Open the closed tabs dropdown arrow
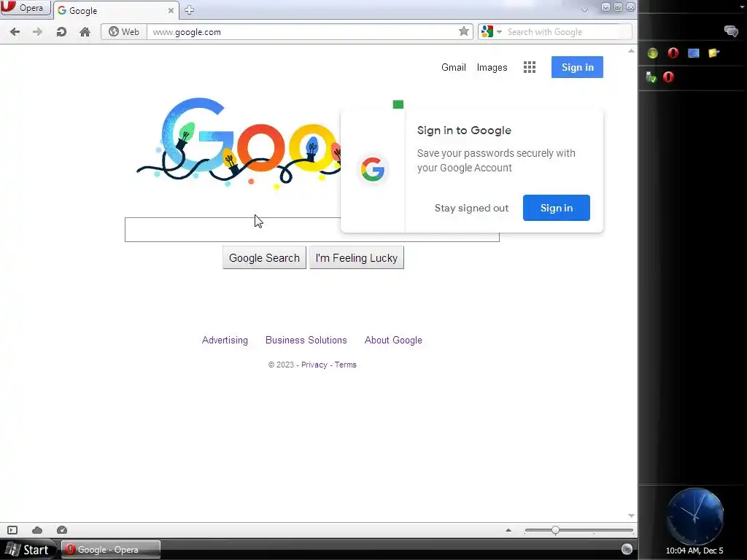The image size is (747, 560). click(584, 9)
